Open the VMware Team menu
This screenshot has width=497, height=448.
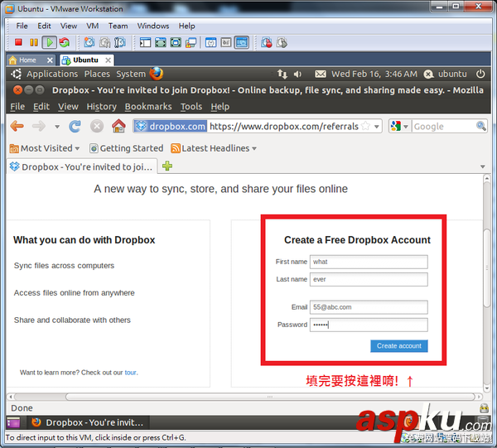tap(118, 26)
